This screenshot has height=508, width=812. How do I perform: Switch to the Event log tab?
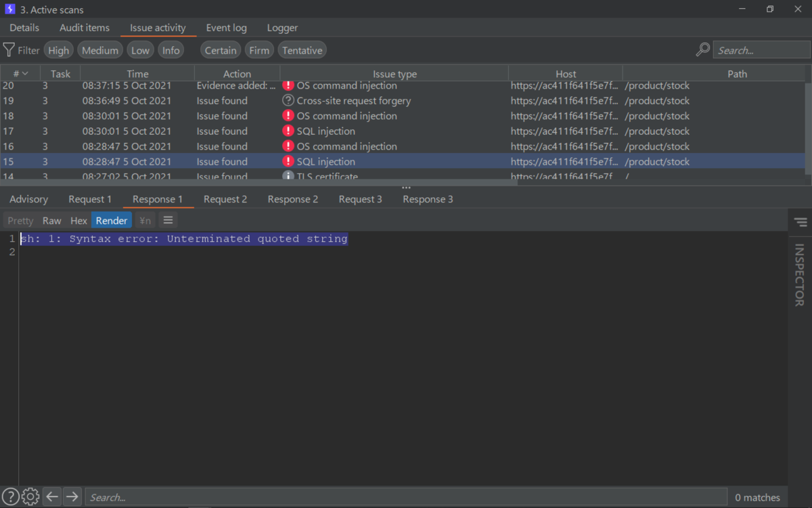(227, 28)
